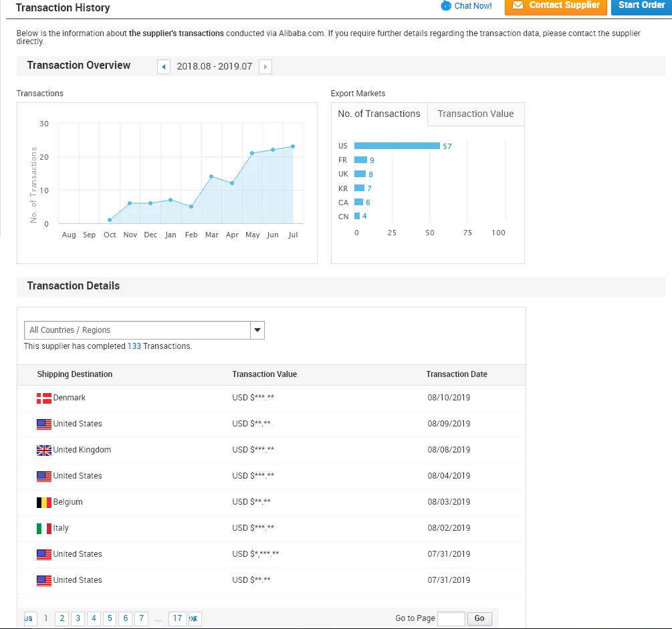The width and height of the screenshot is (672, 629).
Task: Click the 08/08/2019 transaction date
Action: point(449,450)
